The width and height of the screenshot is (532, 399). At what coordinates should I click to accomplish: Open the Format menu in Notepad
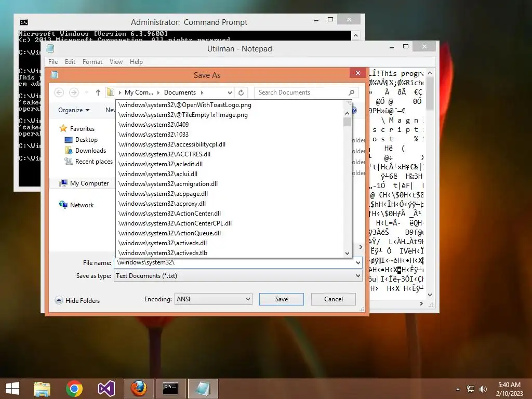(92, 62)
